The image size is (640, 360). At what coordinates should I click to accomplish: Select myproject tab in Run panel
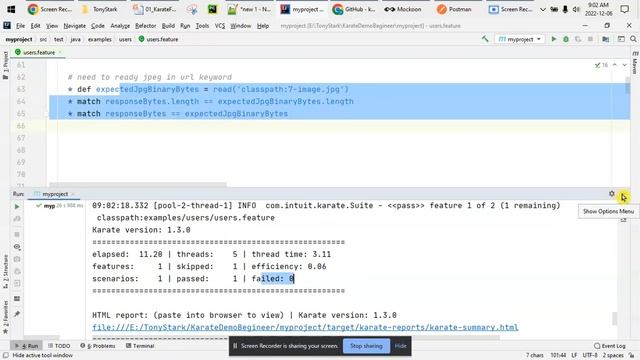point(55,194)
